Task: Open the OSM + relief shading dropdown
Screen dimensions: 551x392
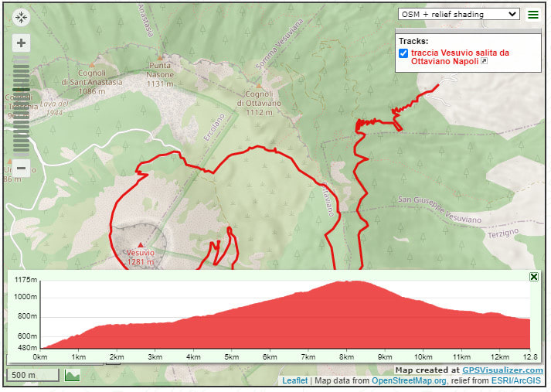Action: [x=458, y=15]
